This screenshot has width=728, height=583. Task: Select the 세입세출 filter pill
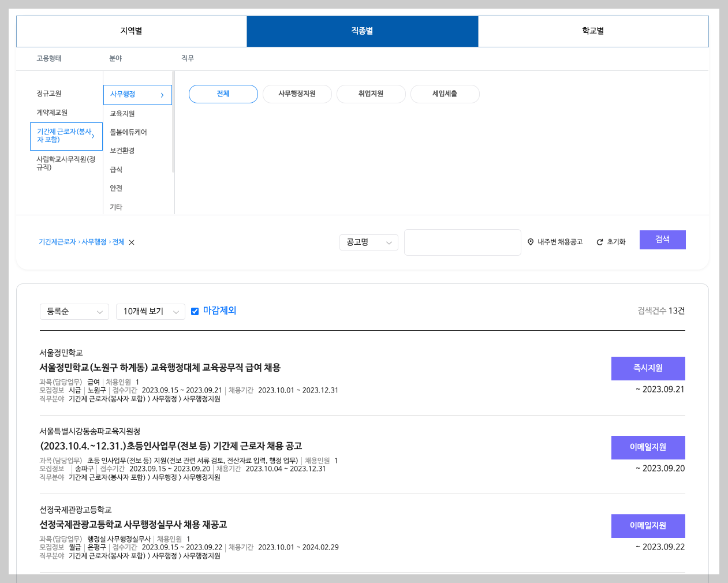tap(445, 94)
